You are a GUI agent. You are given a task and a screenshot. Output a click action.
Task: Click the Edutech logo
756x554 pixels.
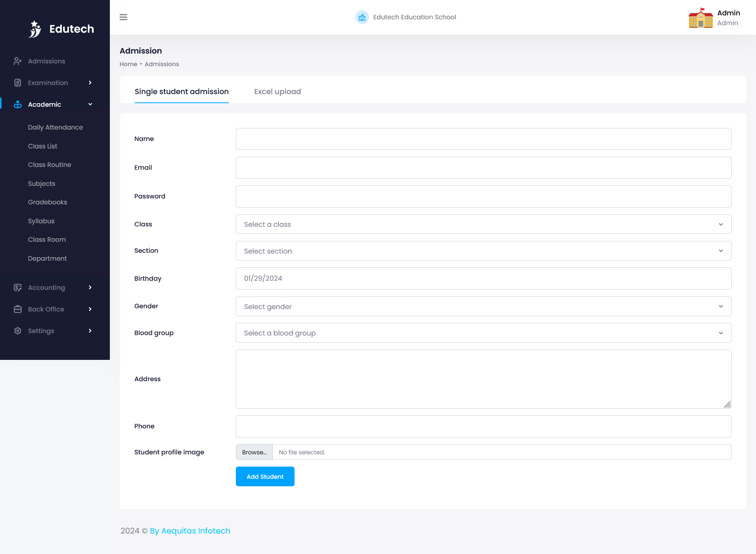61,28
